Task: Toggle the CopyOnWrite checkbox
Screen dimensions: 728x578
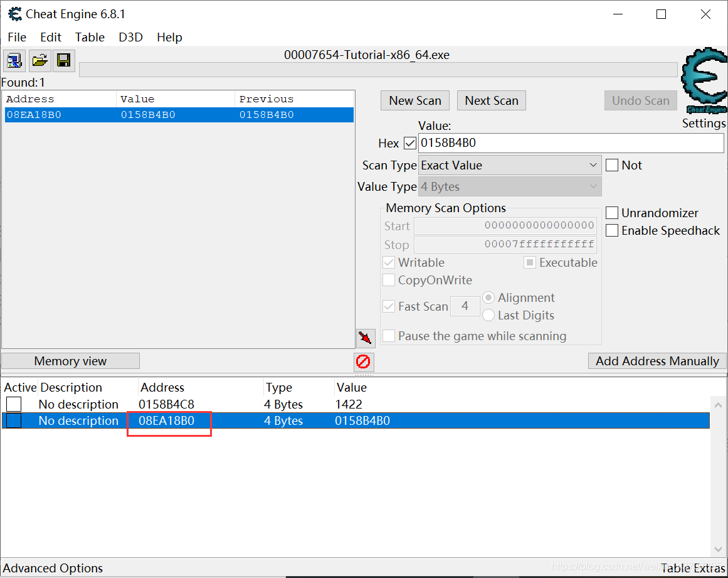Action: 389,280
